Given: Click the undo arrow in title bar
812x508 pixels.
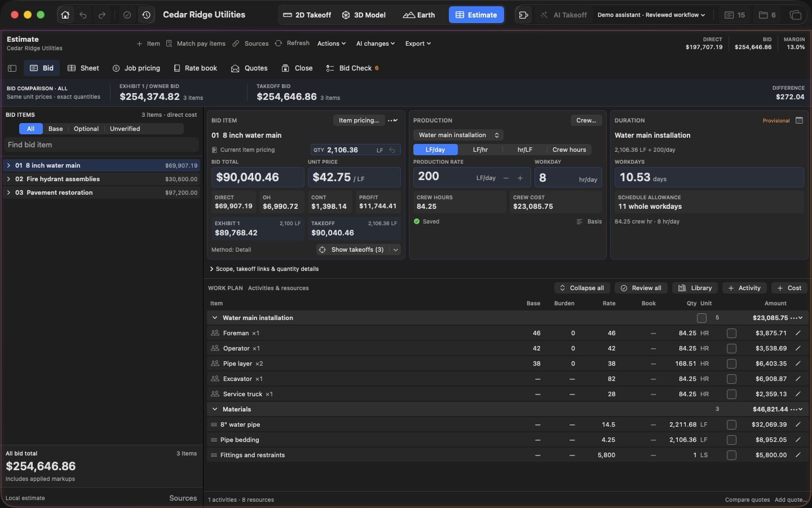Looking at the screenshot, I should click(83, 15).
